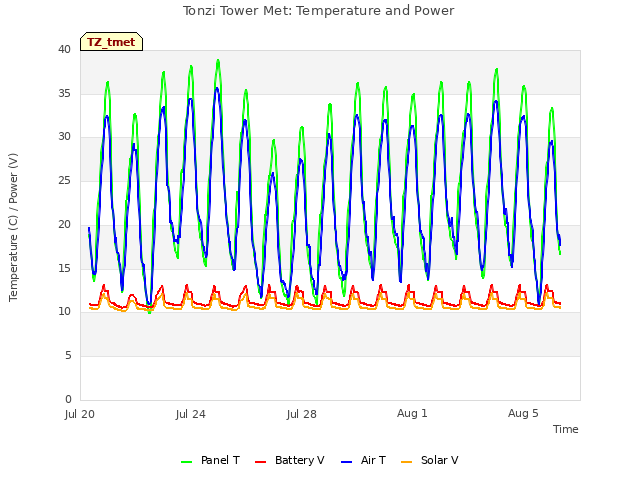Viewport: 640px width, 480px height.
Task: Click the chart title Tonzi Tower Met
Action: coord(318,11)
